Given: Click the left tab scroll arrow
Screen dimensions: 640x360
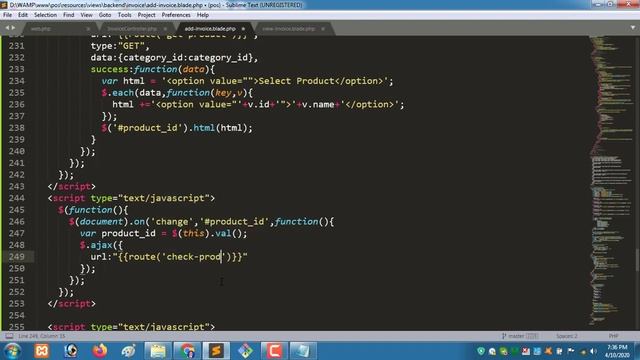Looking at the screenshot, I should click(x=7, y=28).
